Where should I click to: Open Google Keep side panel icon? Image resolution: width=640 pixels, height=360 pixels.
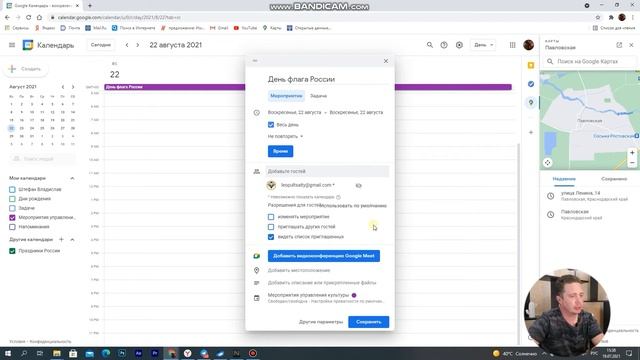[531, 65]
